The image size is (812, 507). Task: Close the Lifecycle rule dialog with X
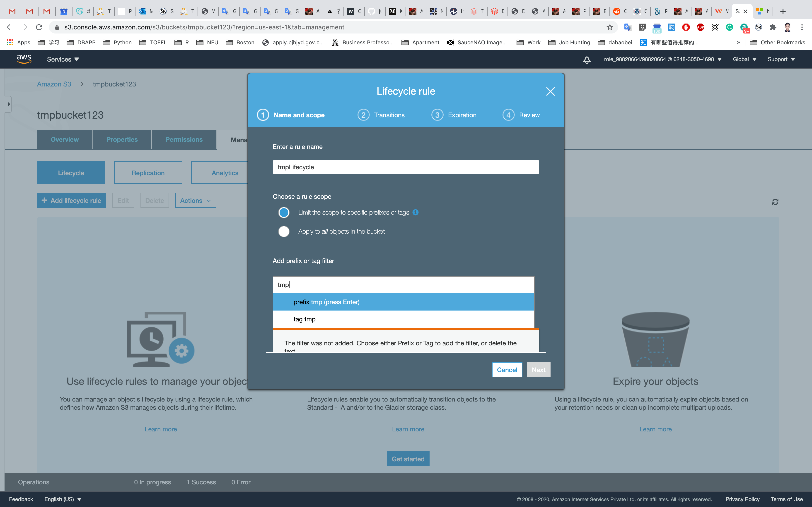[550, 91]
